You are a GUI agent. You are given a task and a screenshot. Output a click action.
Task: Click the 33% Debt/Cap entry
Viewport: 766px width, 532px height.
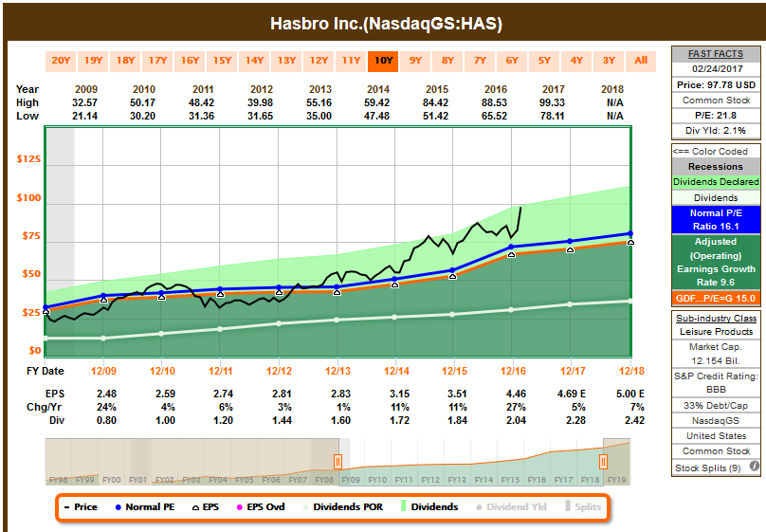click(x=716, y=406)
